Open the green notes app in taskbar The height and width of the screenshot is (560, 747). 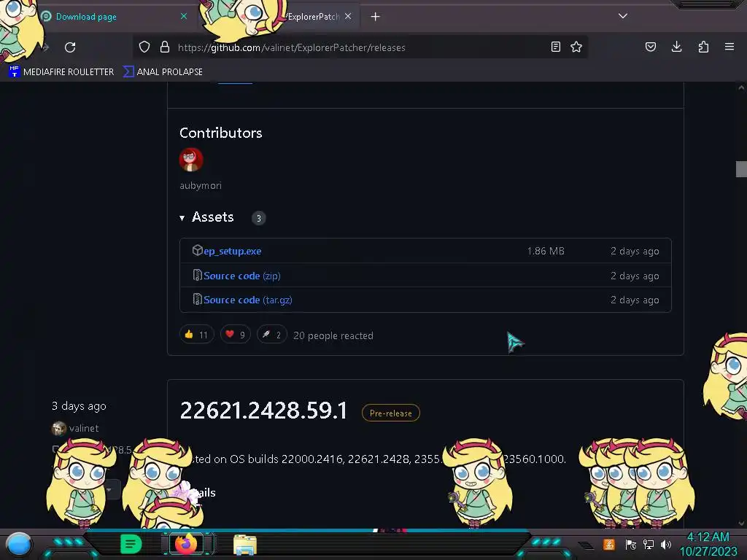tap(131, 544)
